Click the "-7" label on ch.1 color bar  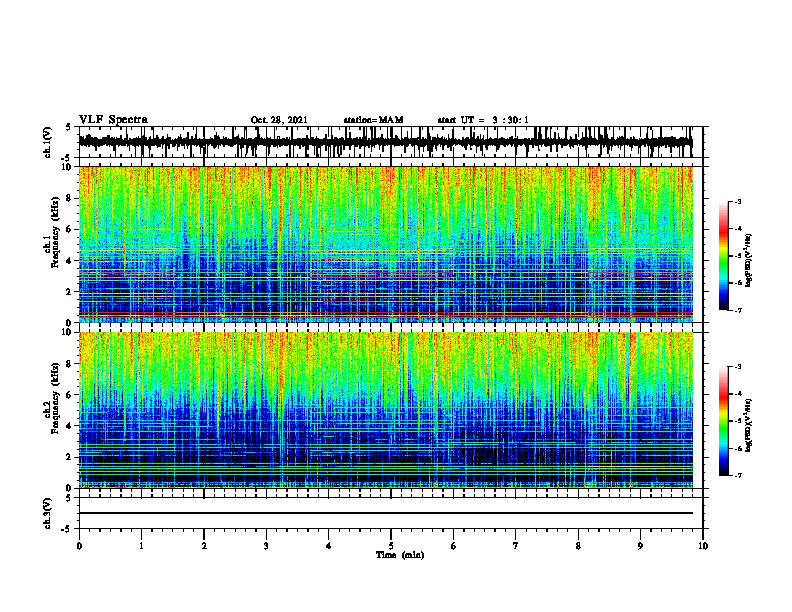pyautogui.click(x=737, y=310)
